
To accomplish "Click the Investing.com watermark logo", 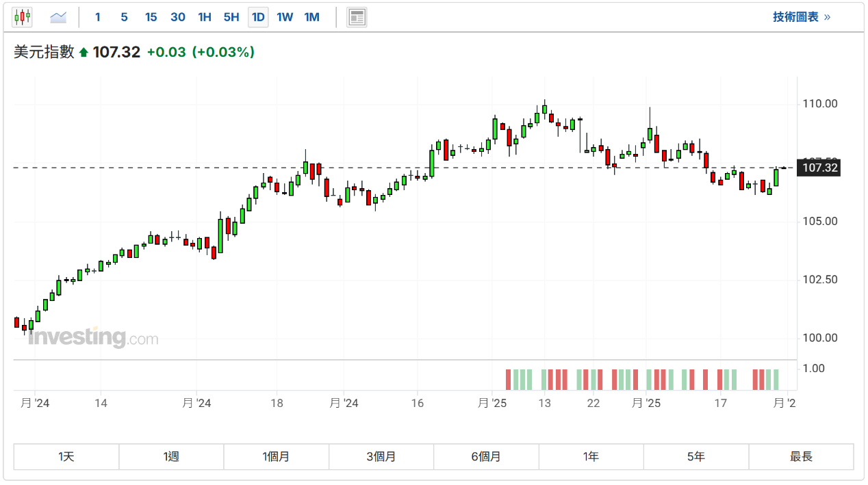I will (93, 337).
